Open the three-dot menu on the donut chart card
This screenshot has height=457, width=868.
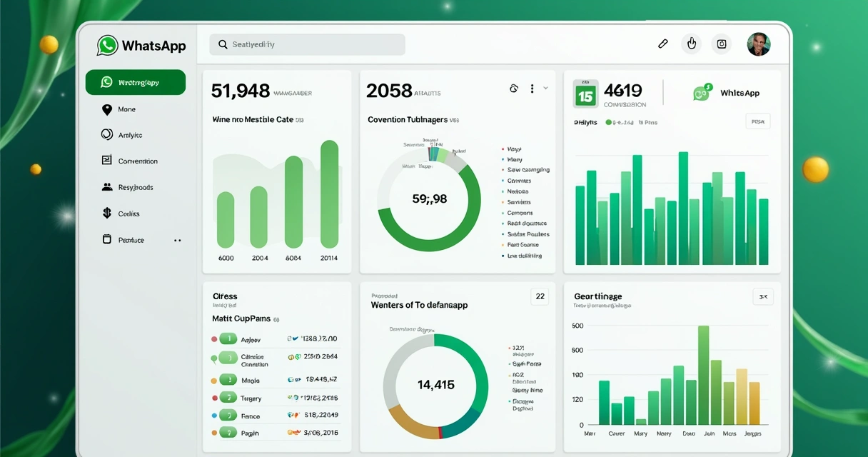tap(531, 87)
